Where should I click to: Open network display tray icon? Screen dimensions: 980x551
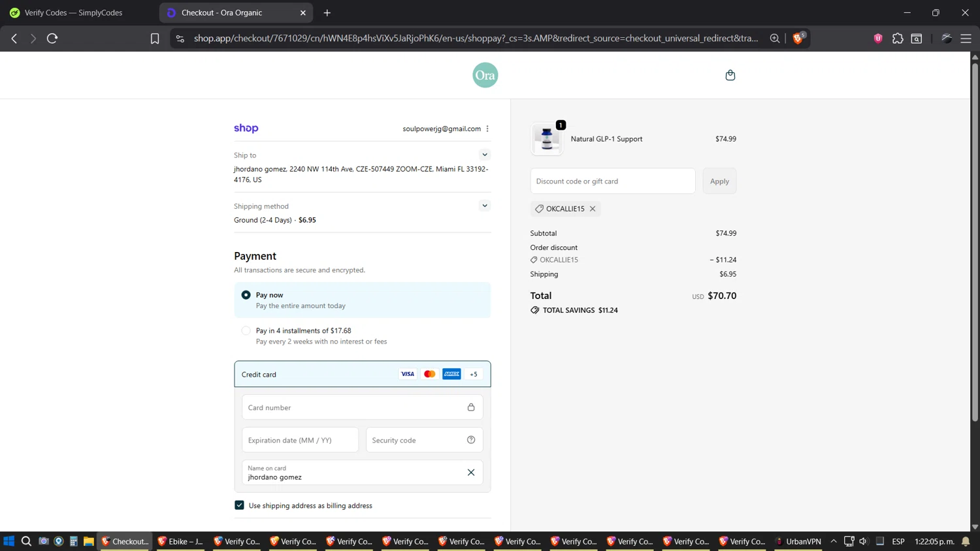pos(849,541)
